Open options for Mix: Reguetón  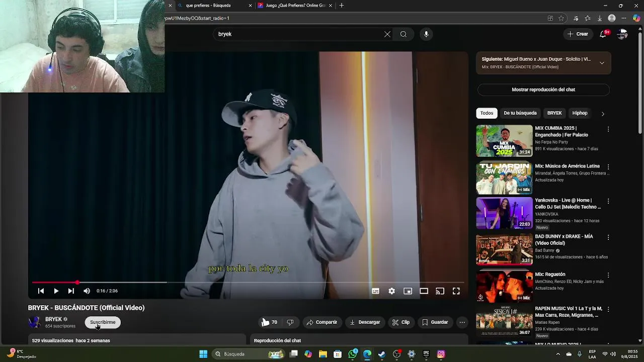pyautogui.click(x=608, y=276)
